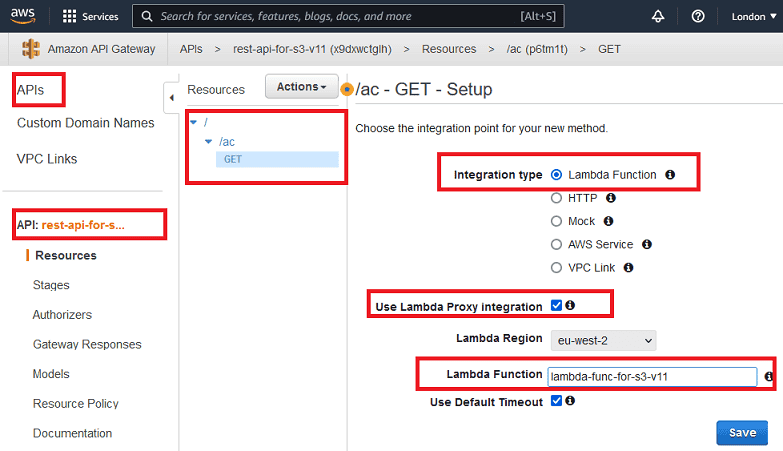This screenshot has height=451, width=783.
Task: Toggle the Use Default Timeout checkbox
Action: tap(556, 401)
